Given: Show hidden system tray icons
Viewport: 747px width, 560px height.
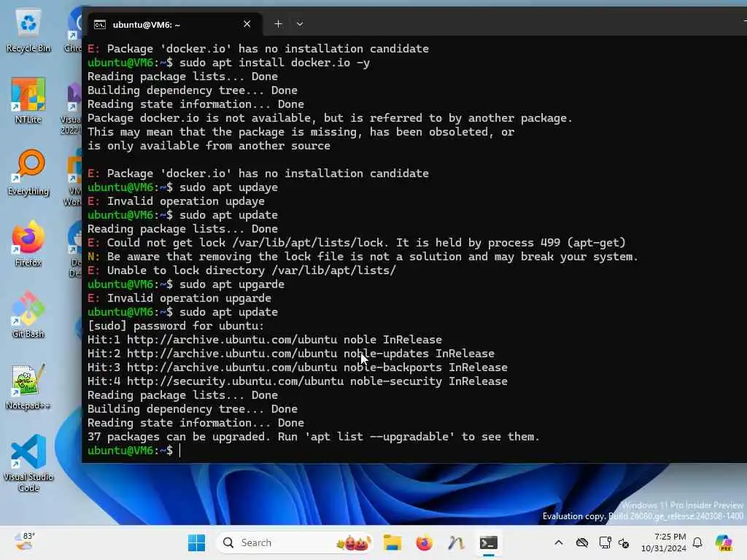Looking at the screenshot, I should tap(559, 542).
